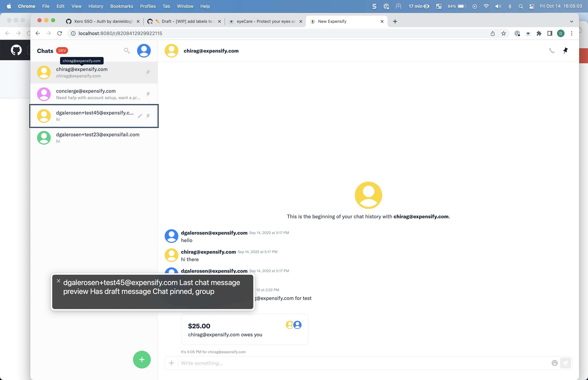Open the dgalerosen+test23@expensifail.com chat
The height and width of the screenshot is (380, 588).
(94, 137)
